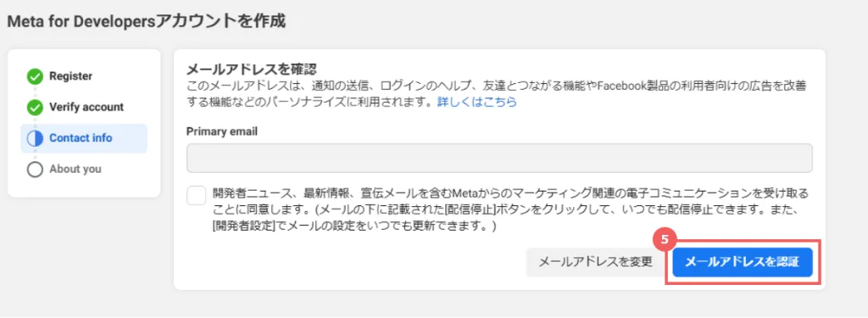Click the green checkmark beside Register
This screenshot has height=318, width=868.
click(35, 76)
